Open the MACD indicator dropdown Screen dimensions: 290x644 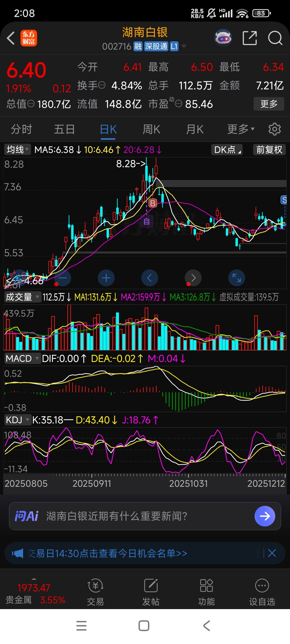(x=22, y=358)
